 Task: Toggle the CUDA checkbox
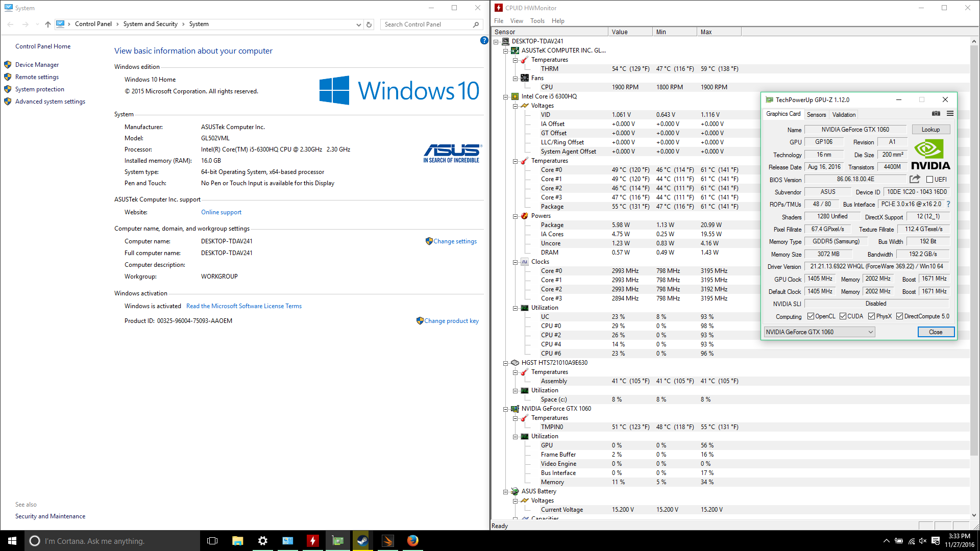pyautogui.click(x=843, y=316)
